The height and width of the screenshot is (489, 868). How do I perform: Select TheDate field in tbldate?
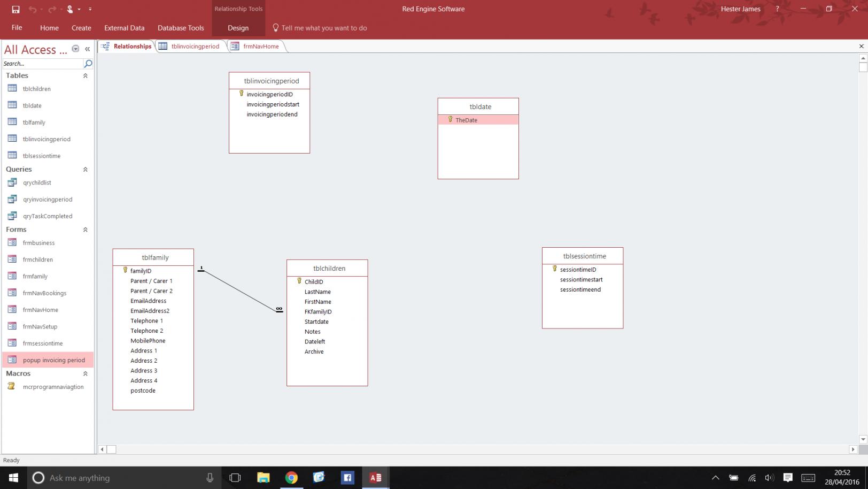(x=478, y=120)
